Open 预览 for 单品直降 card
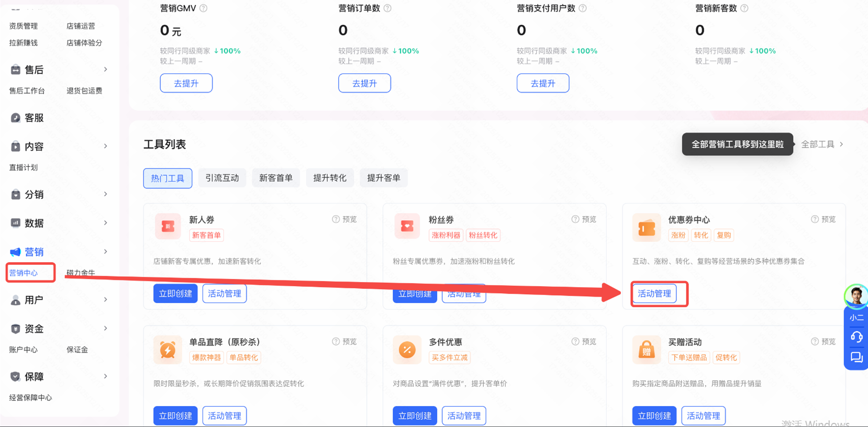Screen dimensions: 868x427 344,342
